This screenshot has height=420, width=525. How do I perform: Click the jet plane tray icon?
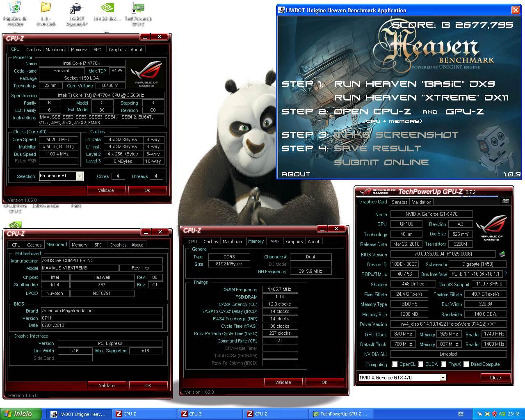[479, 414]
